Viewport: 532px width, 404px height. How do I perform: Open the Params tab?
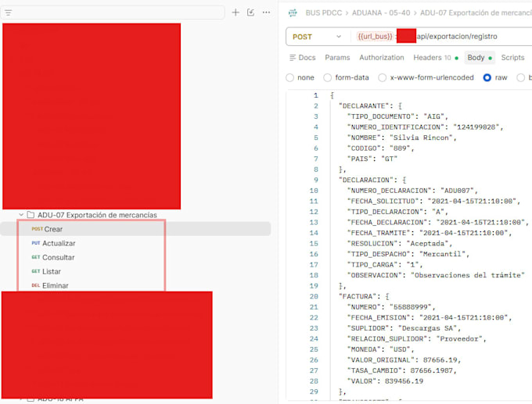point(337,58)
